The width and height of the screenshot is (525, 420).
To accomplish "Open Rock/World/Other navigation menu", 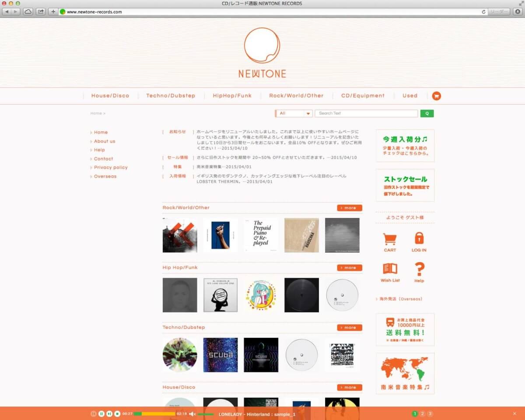I will coord(296,96).
